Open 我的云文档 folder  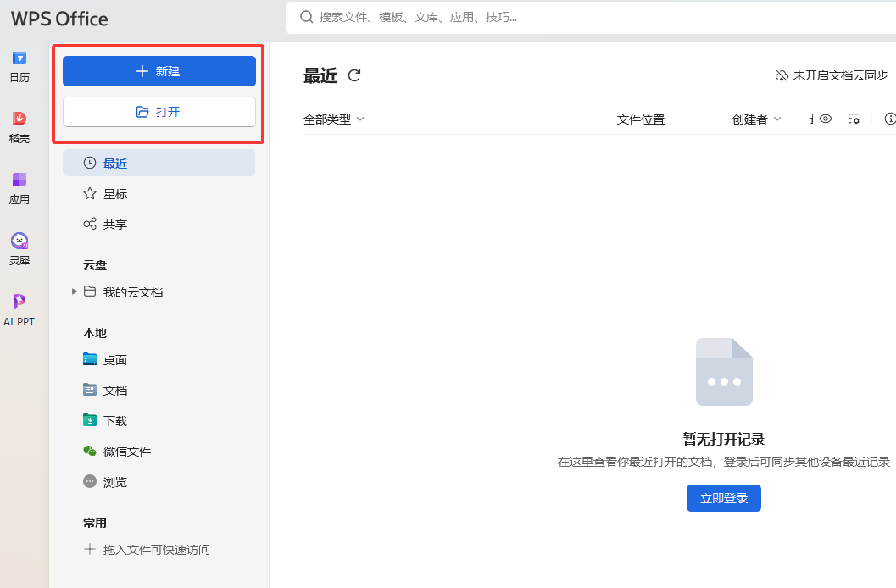(123, 292)
